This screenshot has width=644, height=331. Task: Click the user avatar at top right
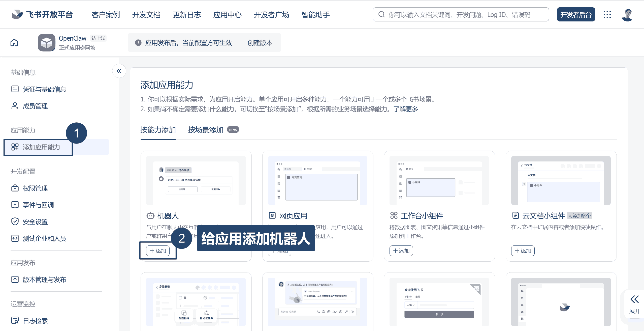pyautogui.click(x=627, y=15)
